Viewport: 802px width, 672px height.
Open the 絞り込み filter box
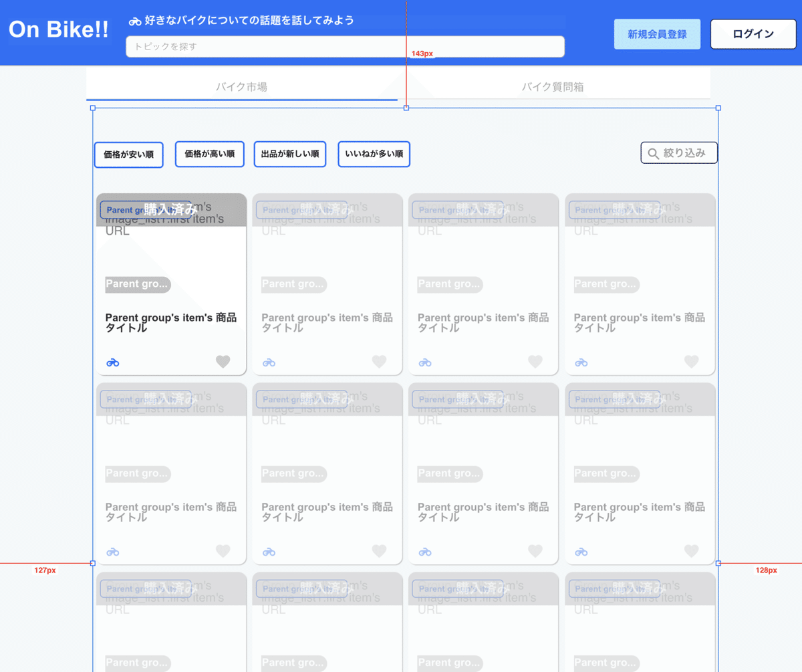(x=679, y=153)
